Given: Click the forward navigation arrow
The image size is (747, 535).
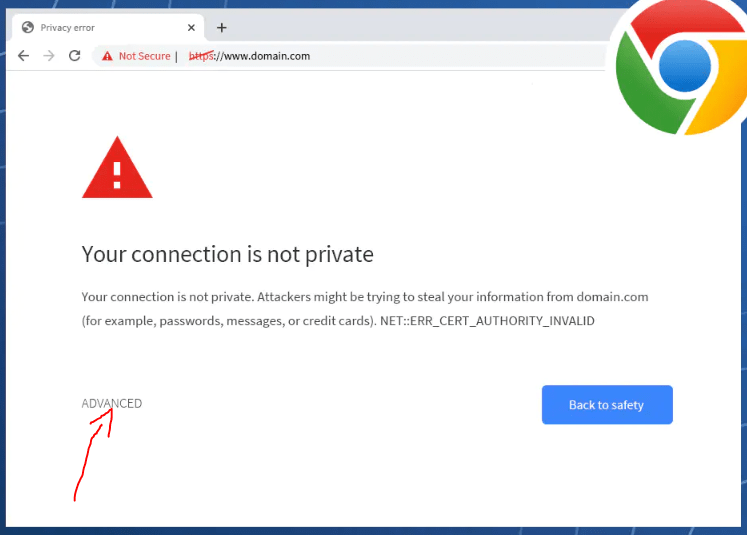Looking at the screenshot, I should [x=49, y=56].
